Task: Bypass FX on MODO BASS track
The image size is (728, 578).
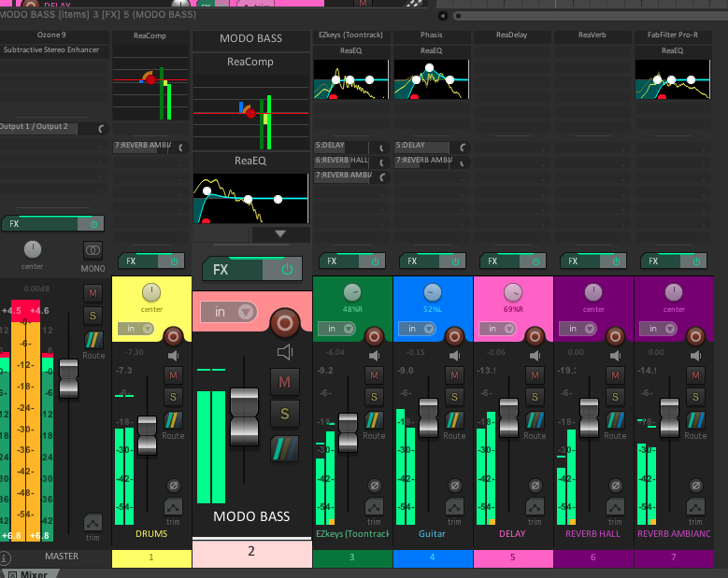Action: tap(287, 270)
